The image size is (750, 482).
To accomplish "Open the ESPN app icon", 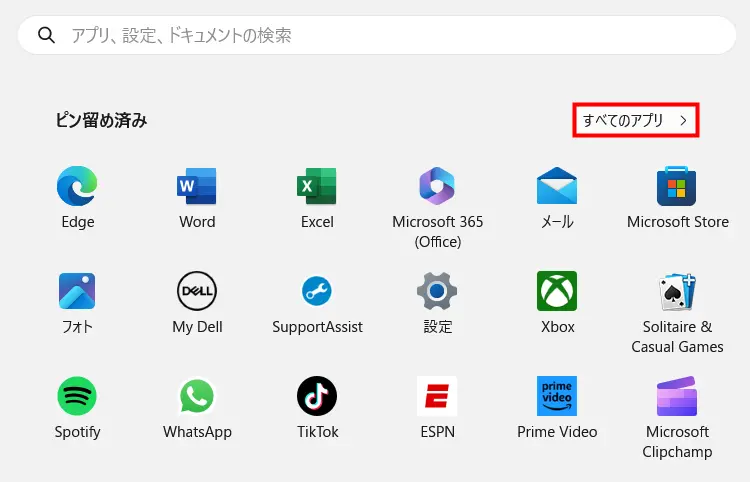I will [437, 396].
